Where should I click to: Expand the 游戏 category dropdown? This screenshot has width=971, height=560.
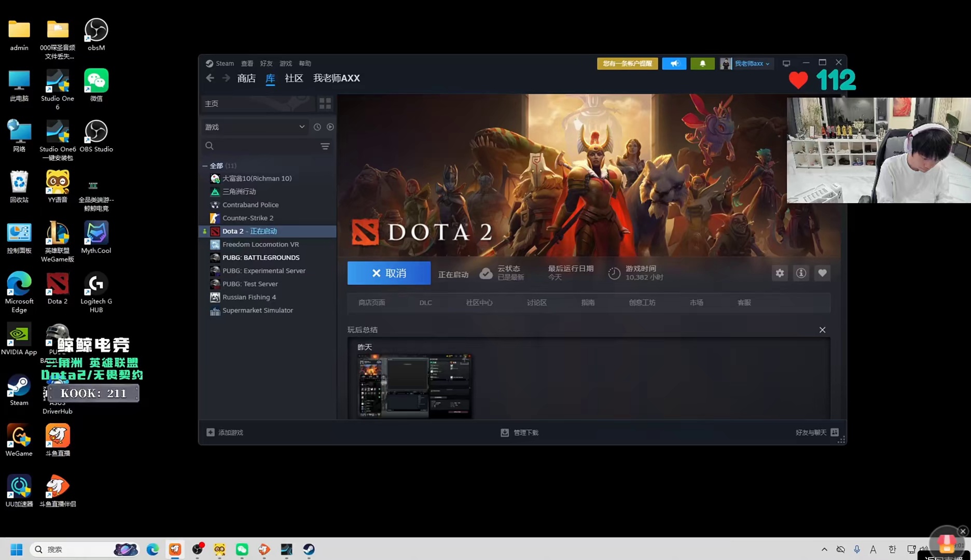coord(301,127)
